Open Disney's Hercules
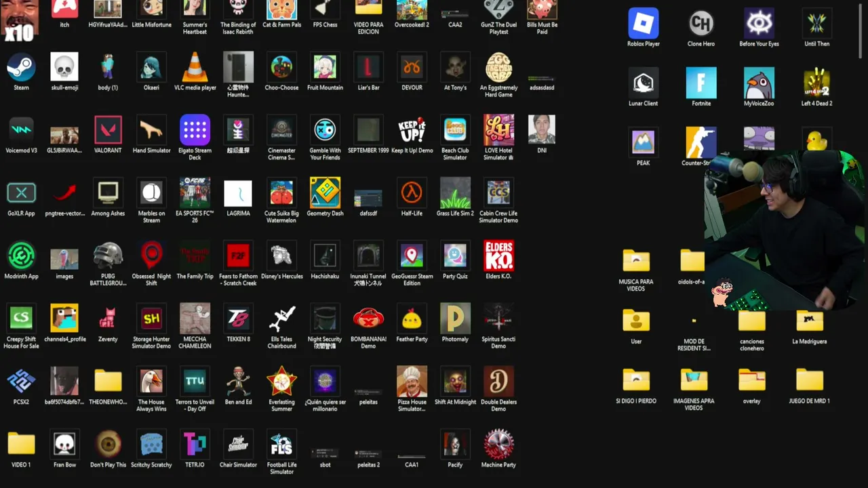 [x=281, y=256]
